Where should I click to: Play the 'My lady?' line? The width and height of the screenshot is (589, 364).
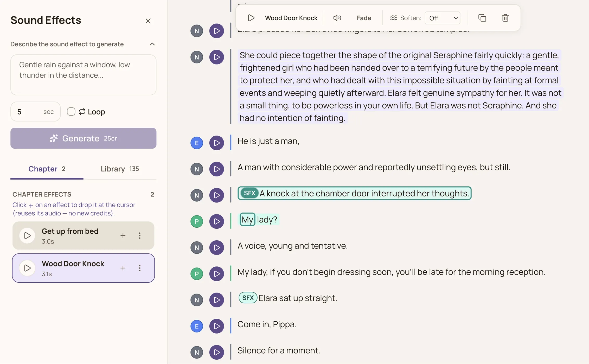(216, 221)
